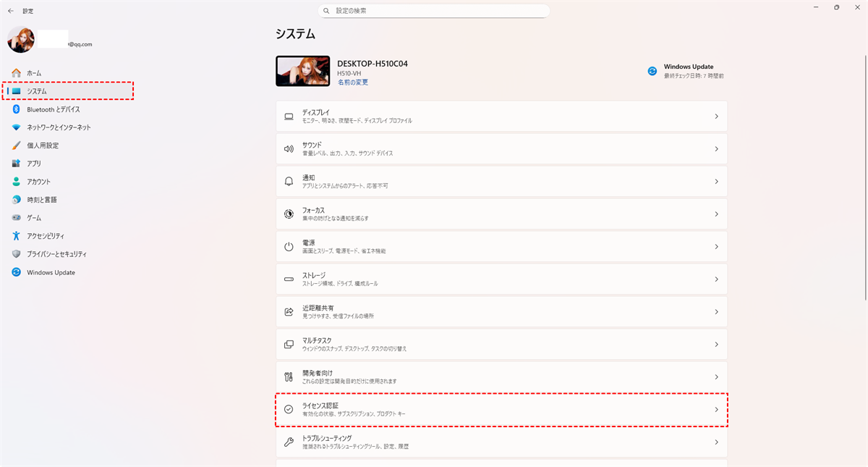The image size is (868, 467).
Task: Expand the マルチタスク row chevron
Action: click(x=716, y=345)
